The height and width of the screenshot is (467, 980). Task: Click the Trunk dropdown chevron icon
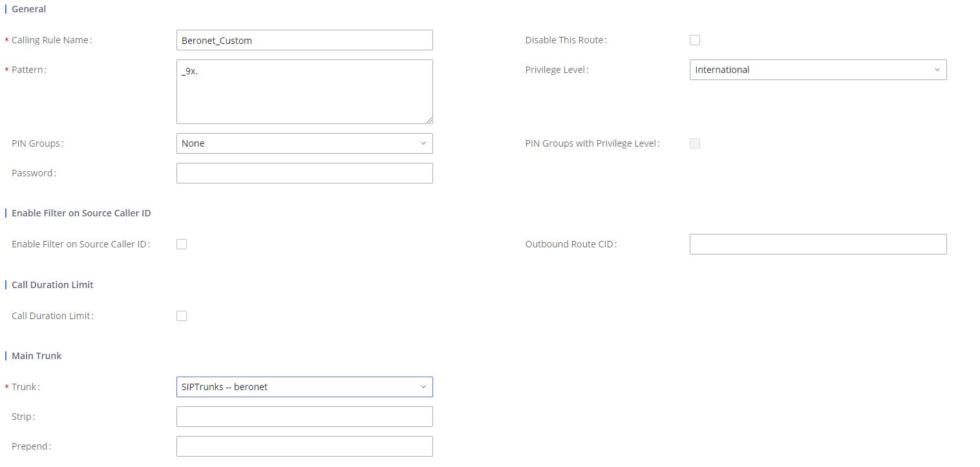(423, 387)
